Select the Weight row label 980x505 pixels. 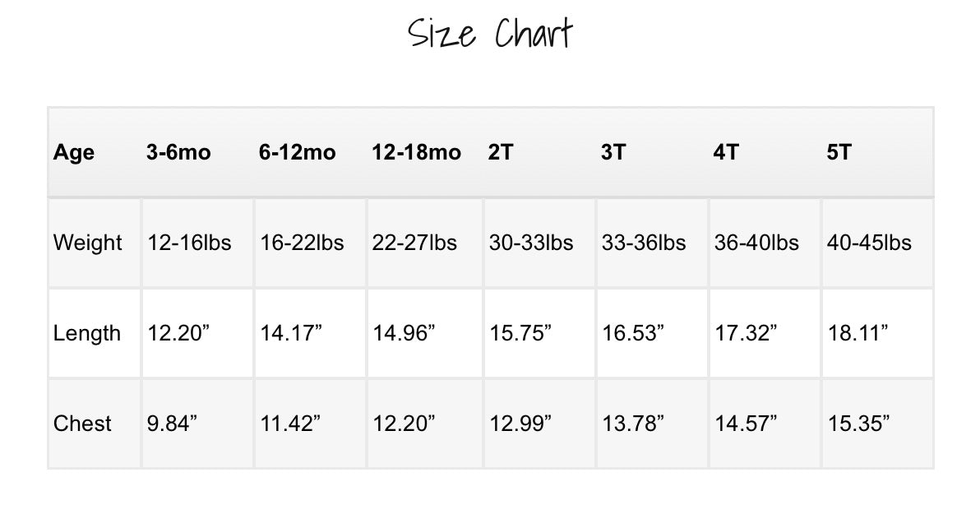click(88, 243)
